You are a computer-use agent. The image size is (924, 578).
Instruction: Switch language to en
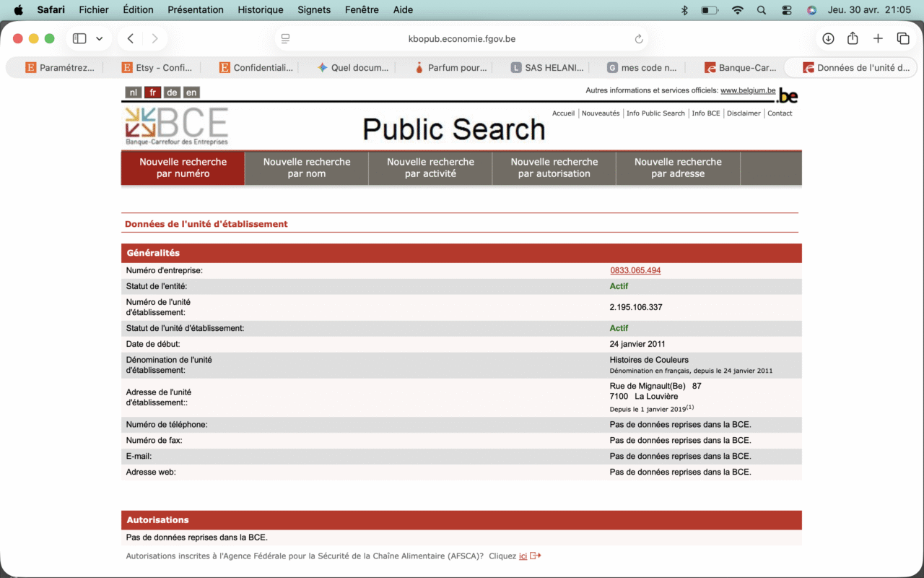191,92
